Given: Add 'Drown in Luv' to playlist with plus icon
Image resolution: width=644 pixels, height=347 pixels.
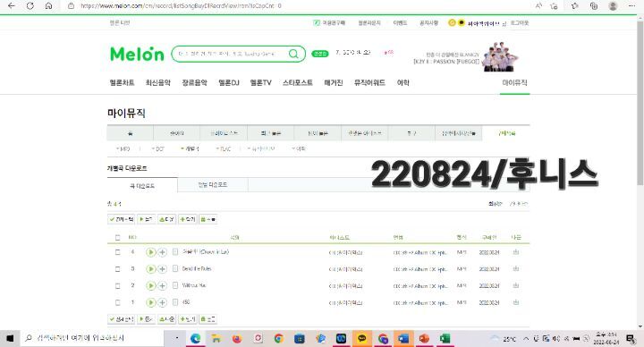Looking at the screenshot, I should (x=162, y=252).
